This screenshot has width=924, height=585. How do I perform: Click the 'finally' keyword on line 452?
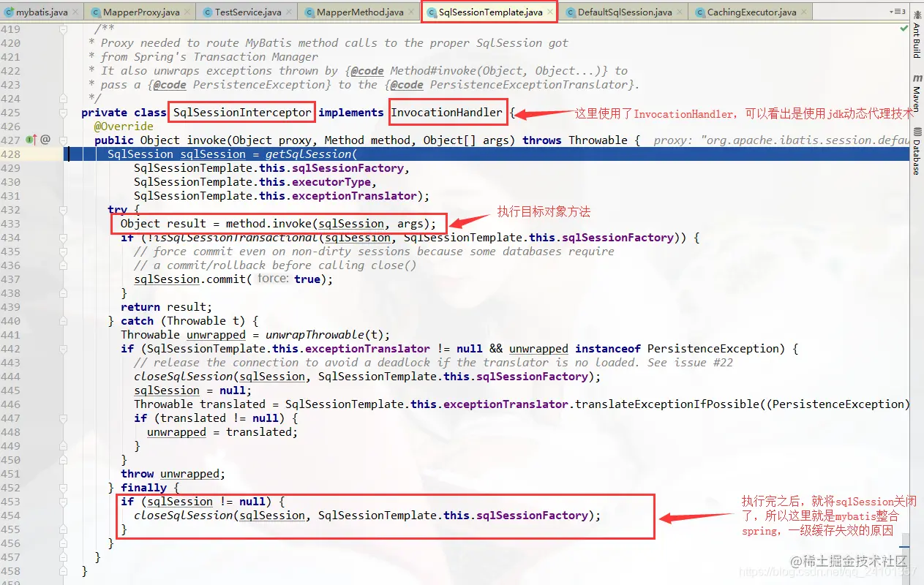pos(143,488)
